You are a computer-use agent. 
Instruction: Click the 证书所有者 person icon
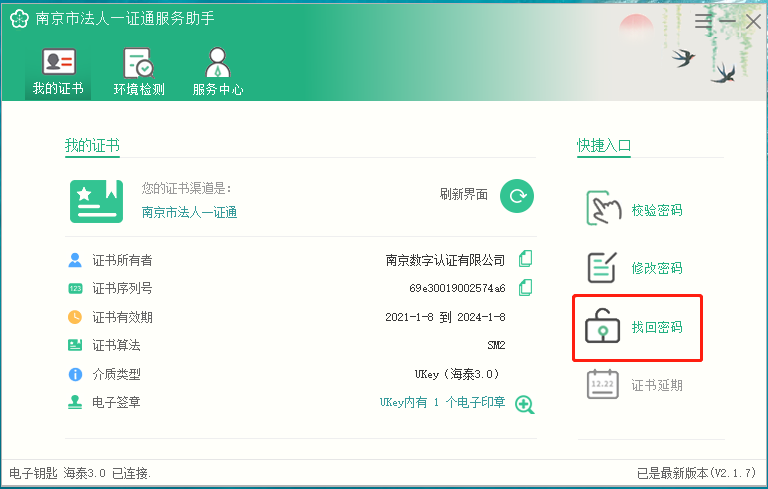(75, 260)
